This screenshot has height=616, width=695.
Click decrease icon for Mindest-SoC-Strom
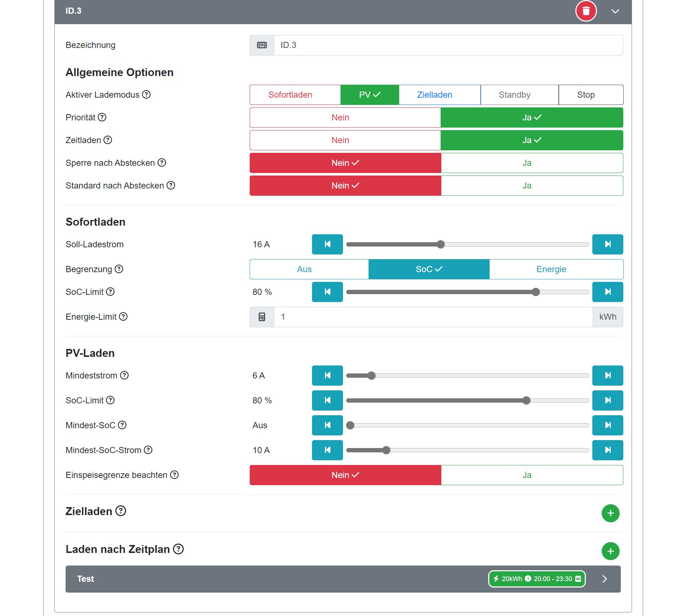point(327,450)
